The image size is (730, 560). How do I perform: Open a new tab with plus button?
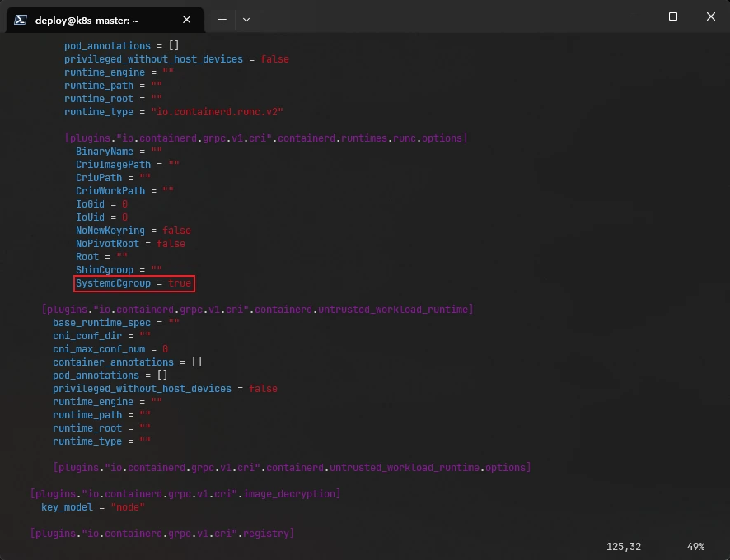(x=222, y=20)
